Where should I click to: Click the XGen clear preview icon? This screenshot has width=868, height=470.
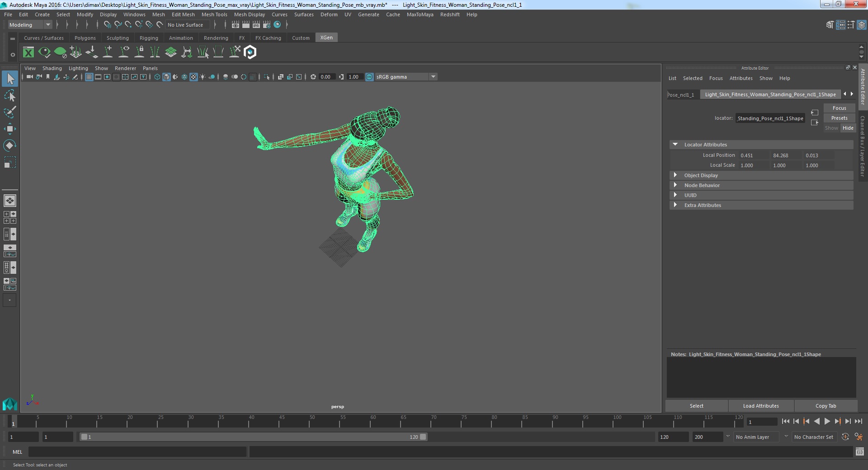[60, 52]
